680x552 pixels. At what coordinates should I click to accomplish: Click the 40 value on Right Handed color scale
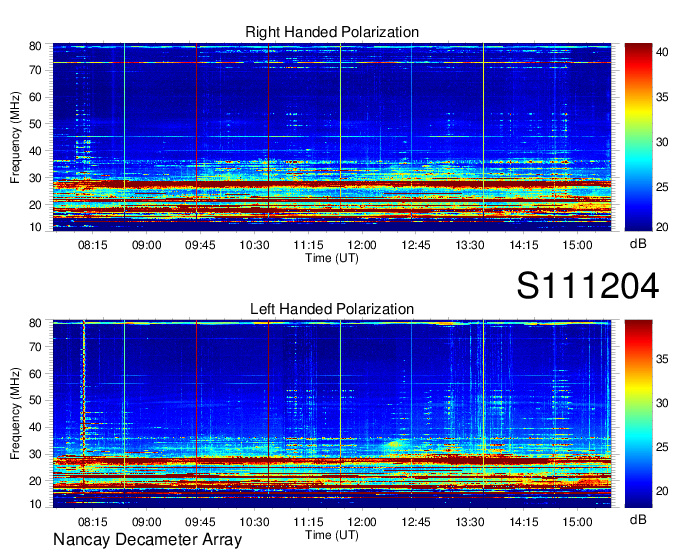pyautogui.click(x=662, y=52)
